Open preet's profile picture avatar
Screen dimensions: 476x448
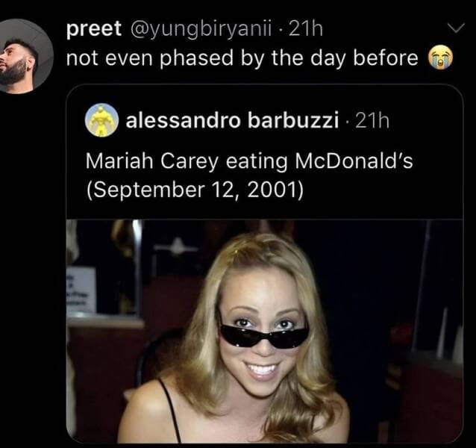pos(26,55)
